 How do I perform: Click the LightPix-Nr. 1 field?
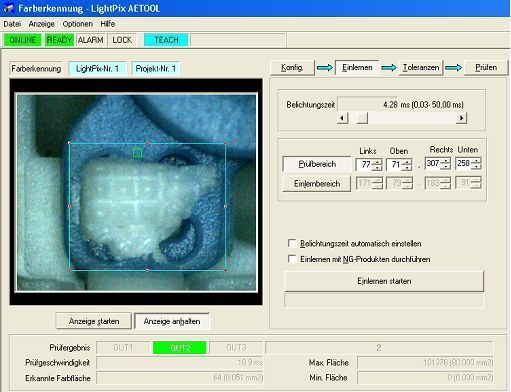pyautogui.click(x=97, y=69)
